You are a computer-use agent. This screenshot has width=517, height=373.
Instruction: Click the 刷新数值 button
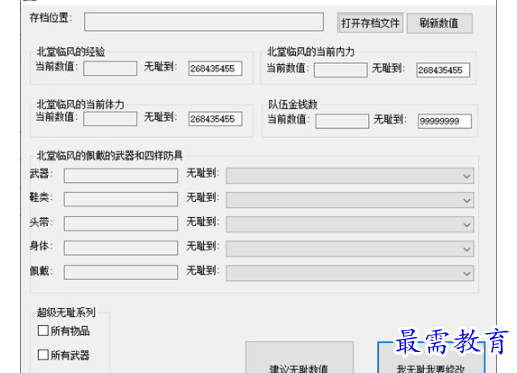[439, 23]
